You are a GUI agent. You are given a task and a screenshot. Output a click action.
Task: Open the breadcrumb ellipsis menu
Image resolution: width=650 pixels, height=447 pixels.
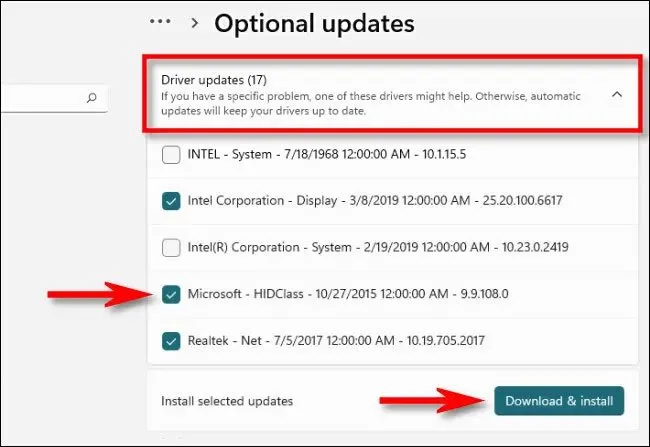pyautogui.click(x=159, y=22)
